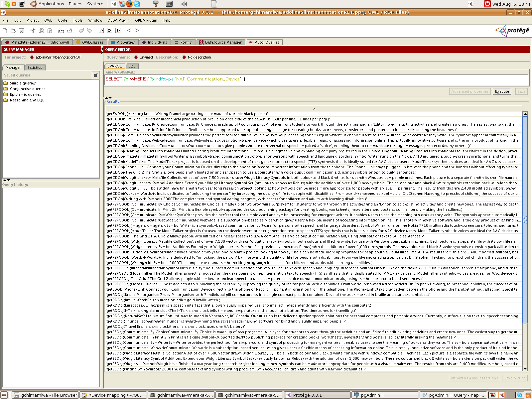Click the Protégé launcher icon in top panel

[x=114, y=4]
